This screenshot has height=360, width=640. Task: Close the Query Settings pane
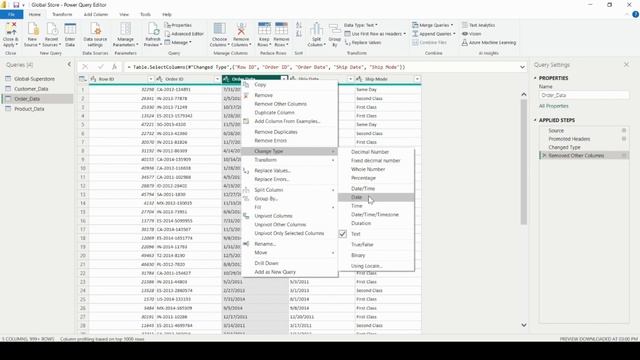[x=626, y=64]
